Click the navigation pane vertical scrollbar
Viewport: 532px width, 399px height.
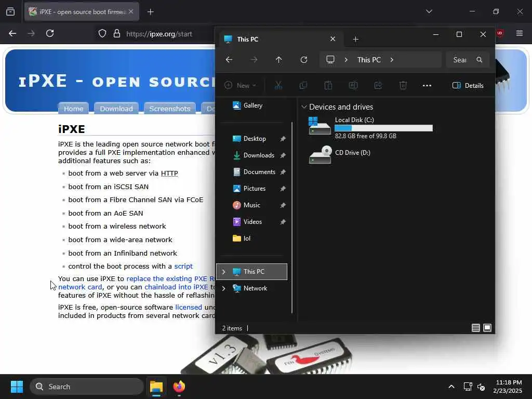[x=292, y=217]
